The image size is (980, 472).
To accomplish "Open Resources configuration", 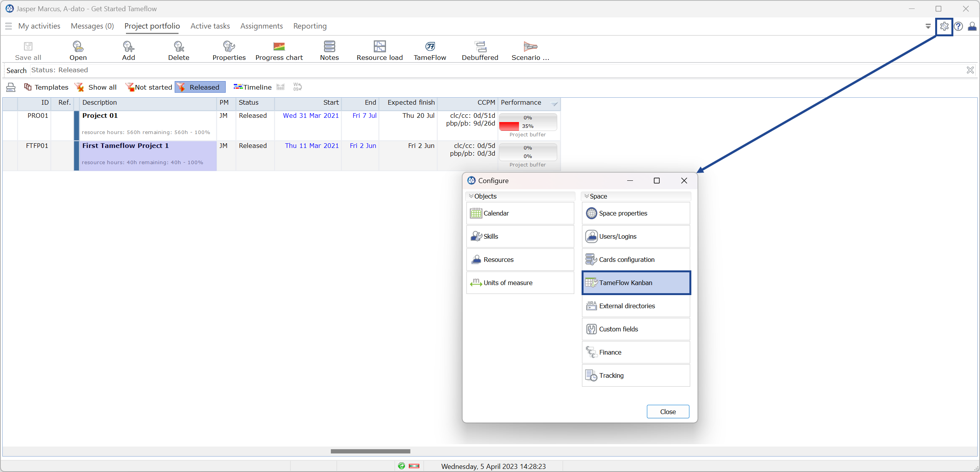I will (520, 260).
